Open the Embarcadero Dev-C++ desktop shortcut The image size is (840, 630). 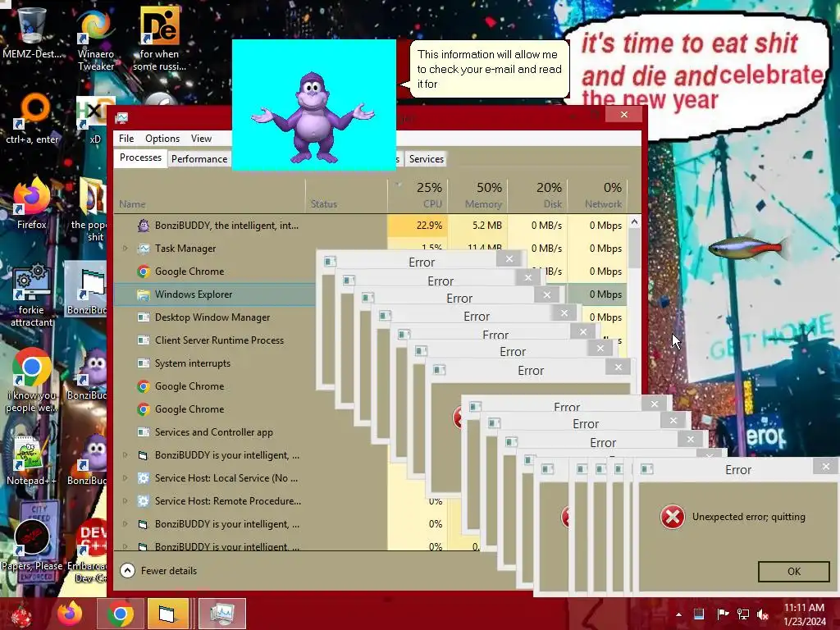click(89, 550)
